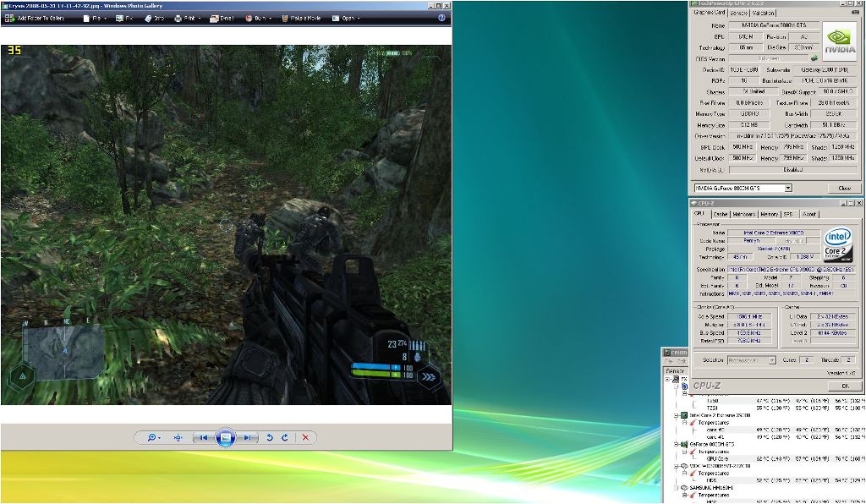Click the SAMSUNG disk icon in HWMonitor tree
The image size is (866, 504).
[684, 488]
